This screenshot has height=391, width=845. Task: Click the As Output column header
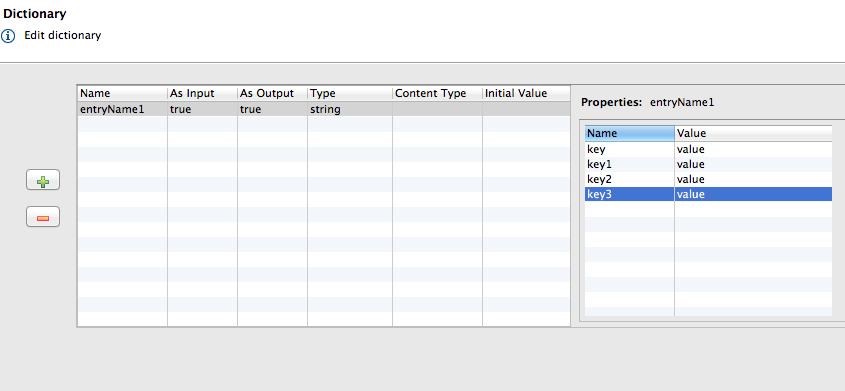pos(273,93)
